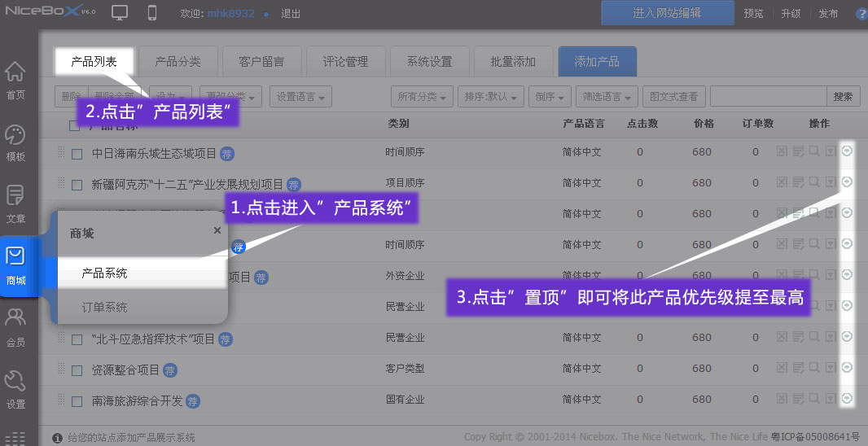Check the box beside 南海旅游综合开发
Viewport: 868px width, 446px height.
coord(77,401)
